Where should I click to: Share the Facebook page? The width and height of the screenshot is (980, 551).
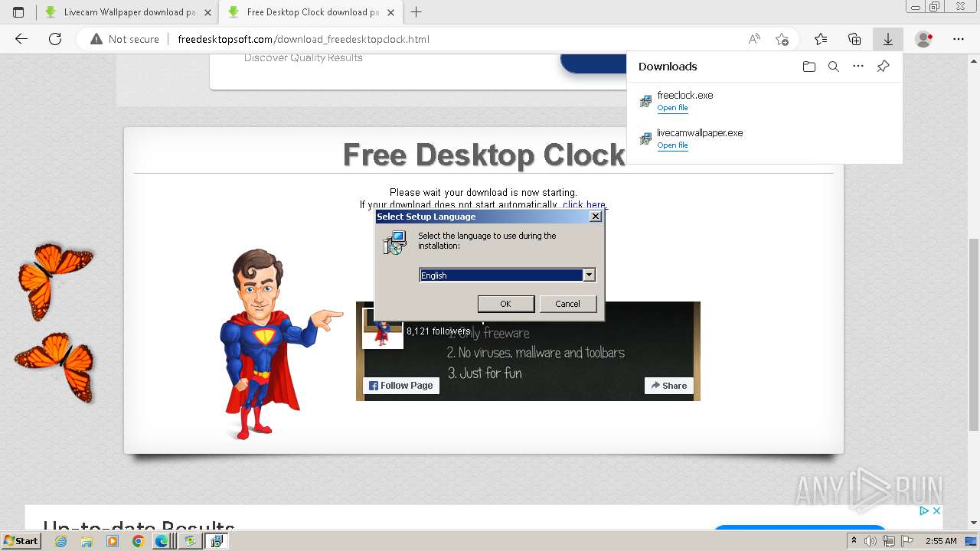[x=669, y=386]
